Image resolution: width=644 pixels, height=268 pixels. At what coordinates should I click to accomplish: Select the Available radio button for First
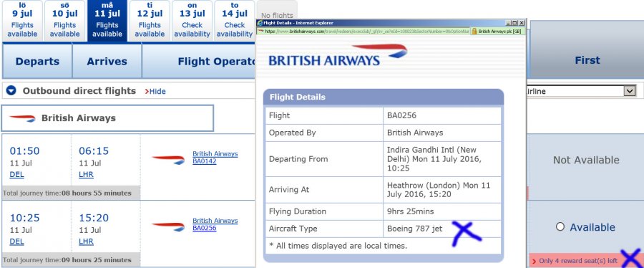click(x=560, y=226)
